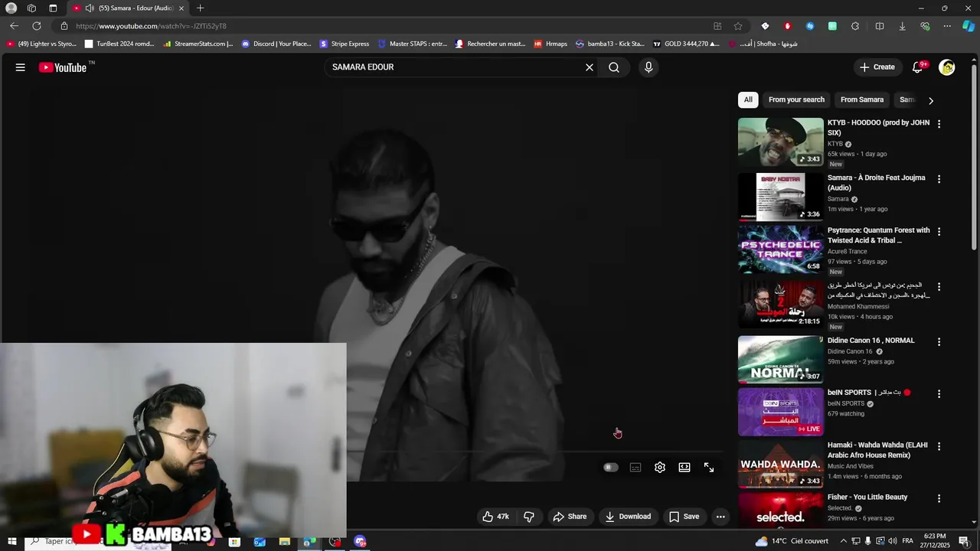Open the weather widget 14°C Ciel couvert
The height and width of the screenshot is (551, 980).
[791, 541]
